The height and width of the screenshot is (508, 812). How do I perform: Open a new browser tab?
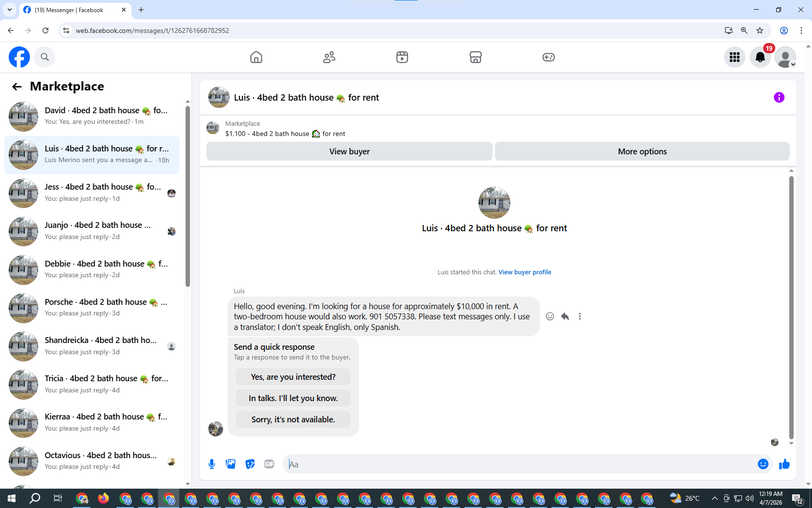pyautogui.click(x=141, y=10)
